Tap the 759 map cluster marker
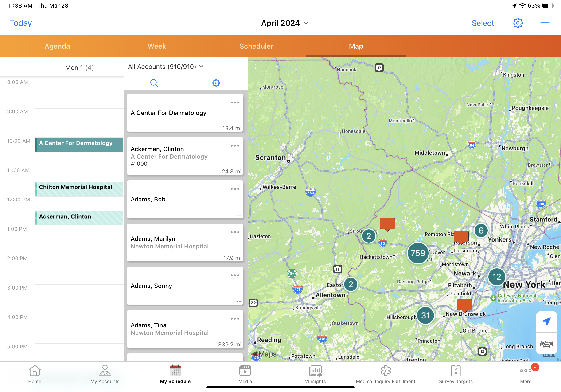This screenshot has width=561, height=392. [x=418, y=253]
